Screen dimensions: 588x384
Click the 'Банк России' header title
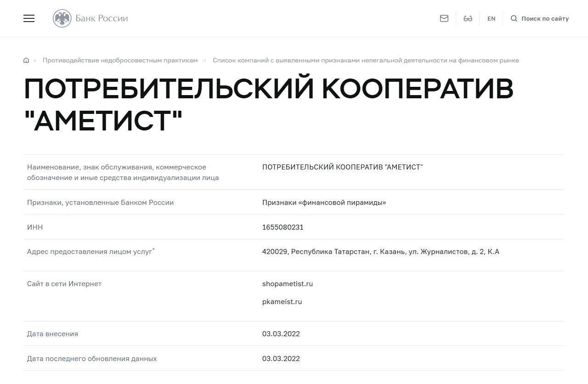click(x=102, y=18)
